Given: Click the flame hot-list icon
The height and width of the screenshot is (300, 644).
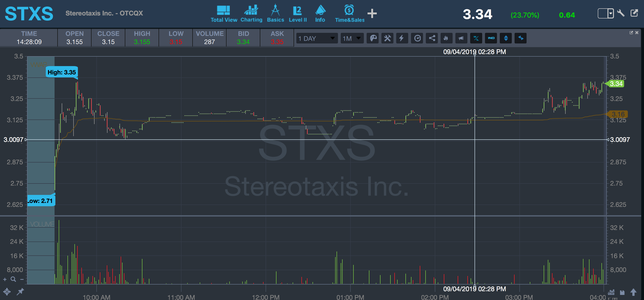Looking at the screenshot, I should 446,38.
